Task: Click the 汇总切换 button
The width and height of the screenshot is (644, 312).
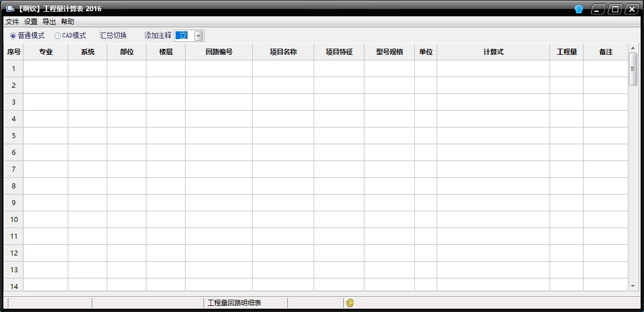Action: coord(113,36)
